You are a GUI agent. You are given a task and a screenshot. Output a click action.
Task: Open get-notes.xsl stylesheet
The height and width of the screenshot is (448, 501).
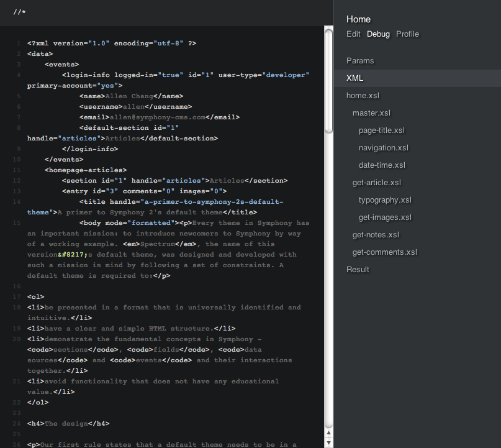point(376,235)
